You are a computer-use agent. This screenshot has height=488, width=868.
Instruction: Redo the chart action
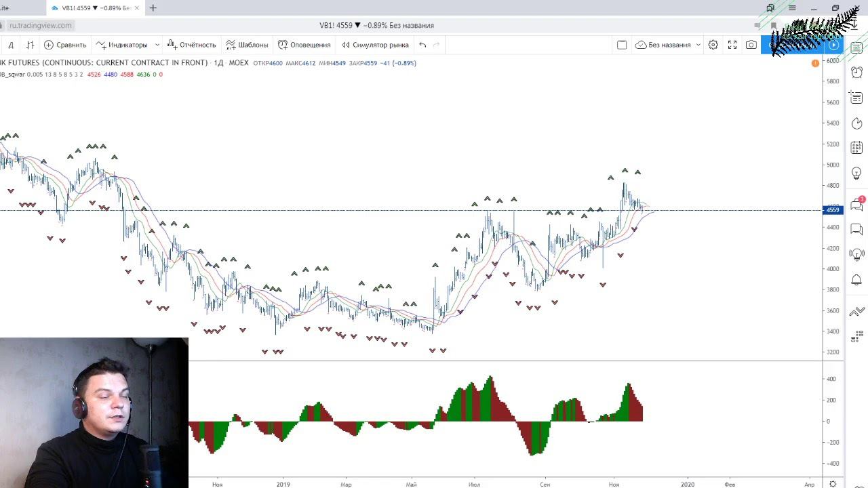click(x=437, y=45)
